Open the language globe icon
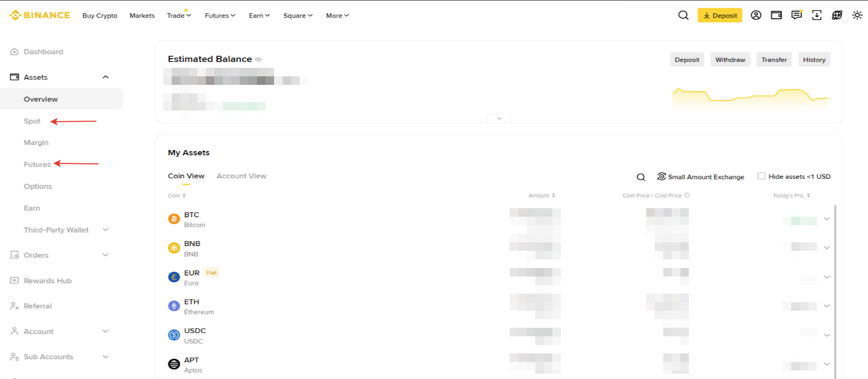 [837, 15]
